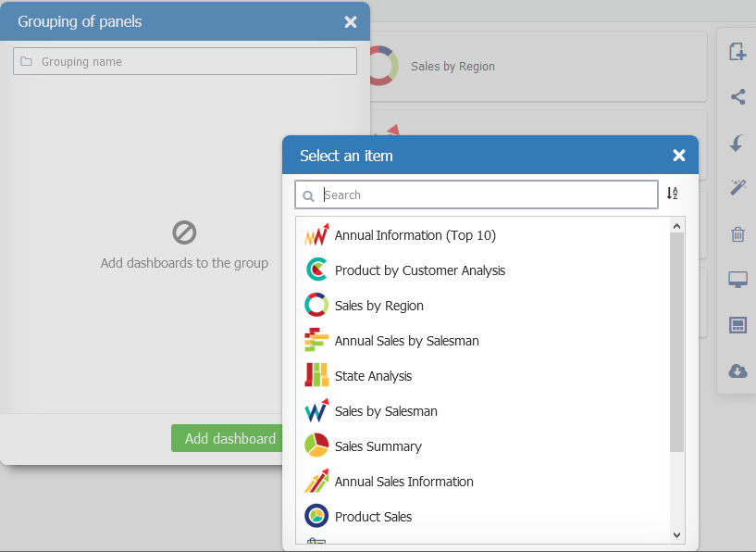Viewport: 756px width, 552px height.
Task: Pick Annual Sales by Salesman item
Action: (406, 341)
